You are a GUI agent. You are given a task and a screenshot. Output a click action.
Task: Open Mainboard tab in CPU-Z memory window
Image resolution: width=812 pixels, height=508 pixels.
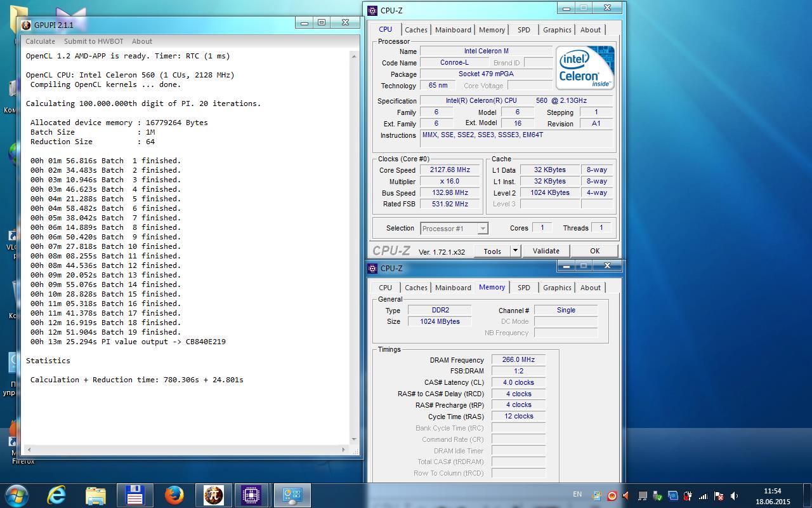(x=453, y=288)
